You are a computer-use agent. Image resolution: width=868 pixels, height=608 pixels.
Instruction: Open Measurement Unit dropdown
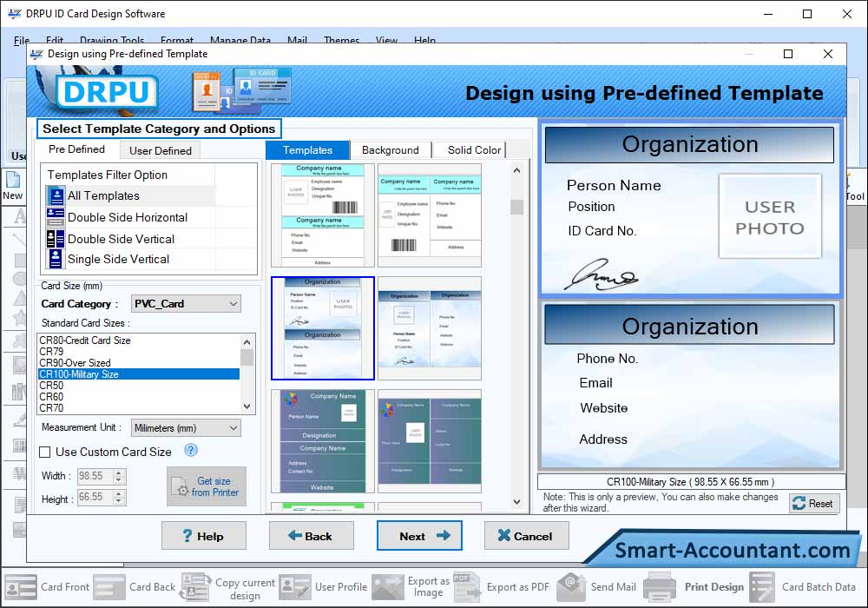pos(186,428)
